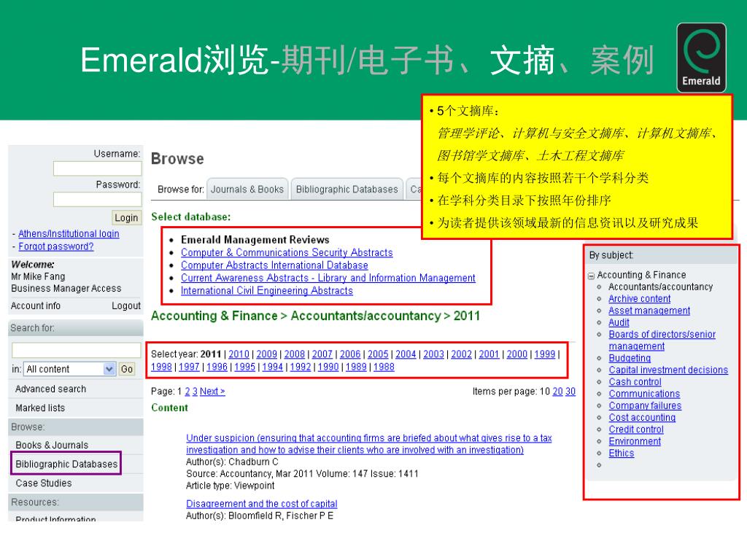Viewport: 747px width, 560px height.
Task: Open Archive content subject
Action: pyautogui.click(x=639, y=299)
